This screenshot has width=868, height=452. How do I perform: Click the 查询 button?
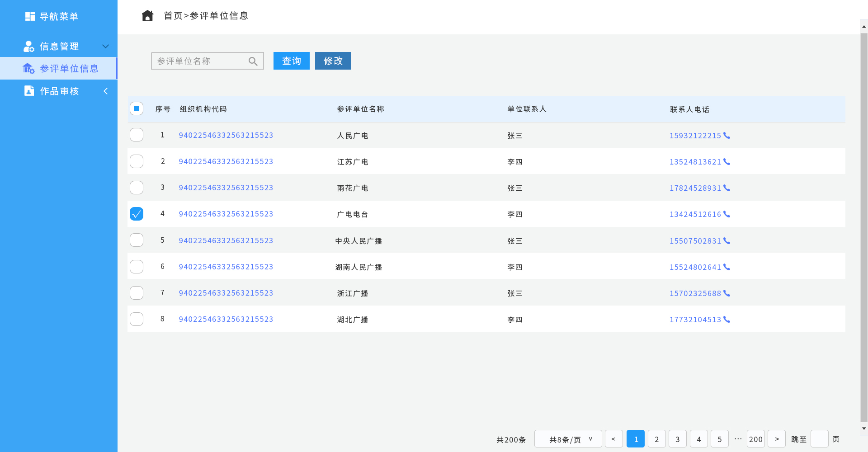291,61
